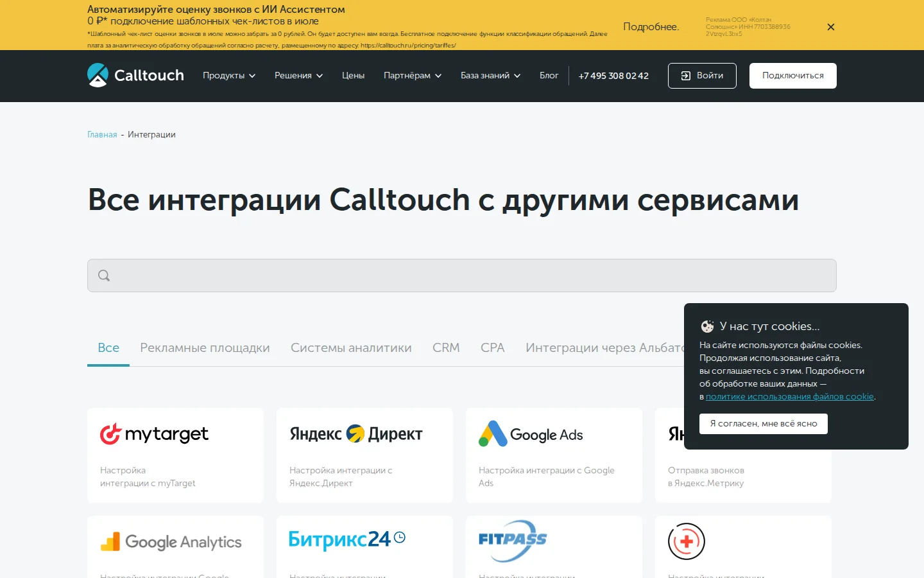Go to Главная via the breadcrumb
The image size is (924, 578).
click(102, 135)
